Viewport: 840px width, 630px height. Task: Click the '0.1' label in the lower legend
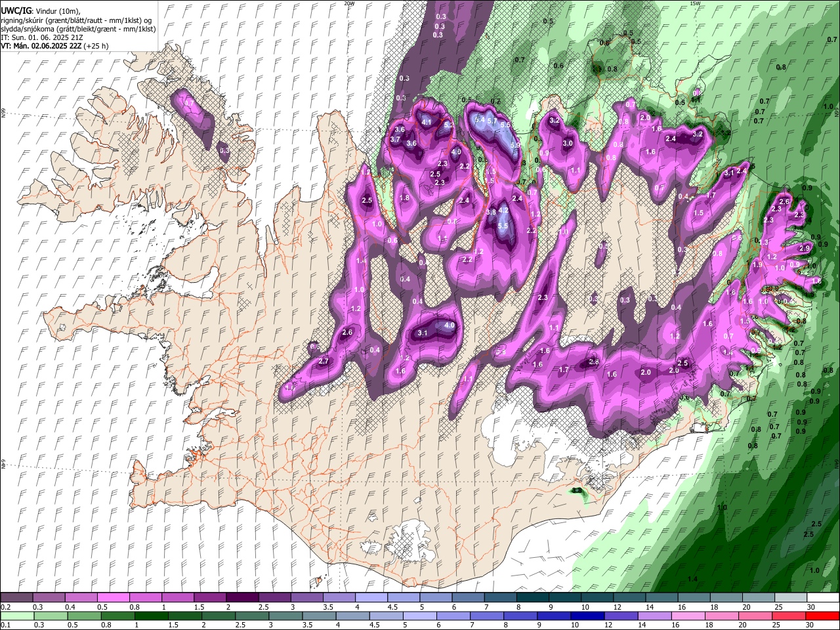pos(7,625)
